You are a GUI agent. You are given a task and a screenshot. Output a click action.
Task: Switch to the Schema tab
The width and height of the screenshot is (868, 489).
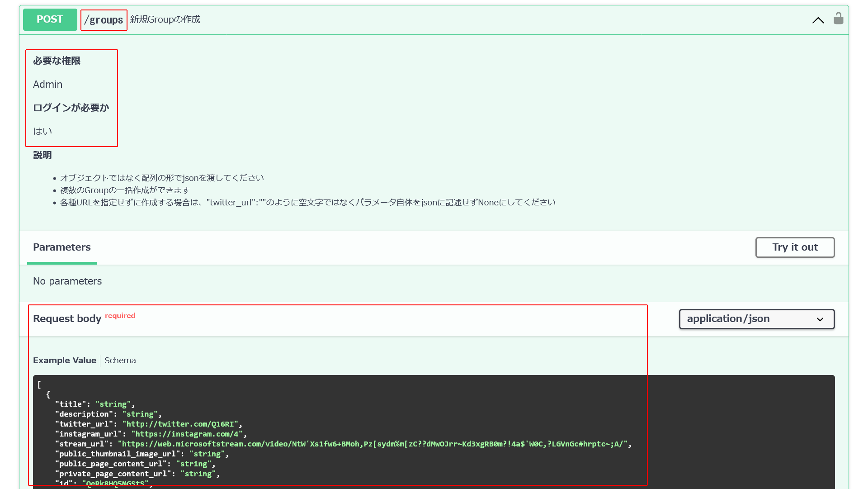click(x=120, y=361)
